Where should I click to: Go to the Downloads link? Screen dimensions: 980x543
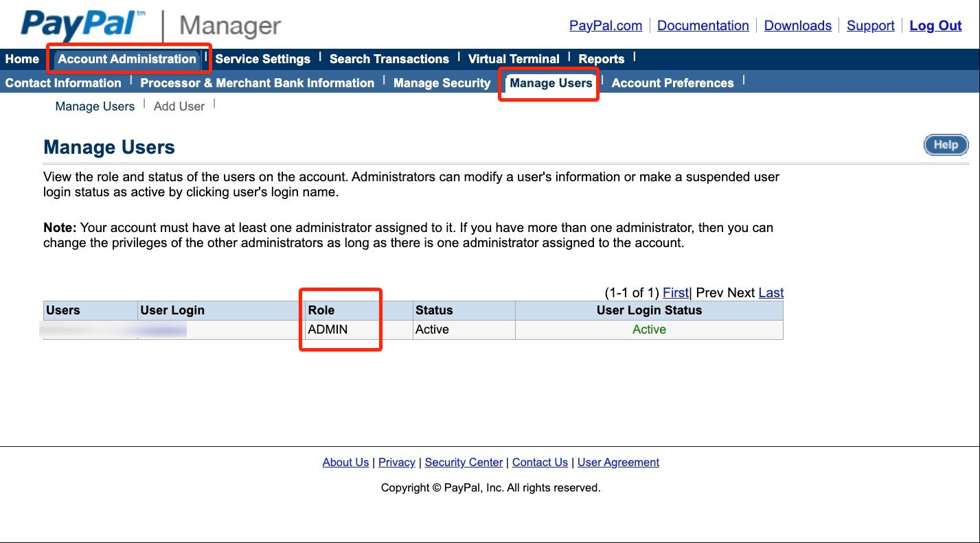click(x=798, y=25)
